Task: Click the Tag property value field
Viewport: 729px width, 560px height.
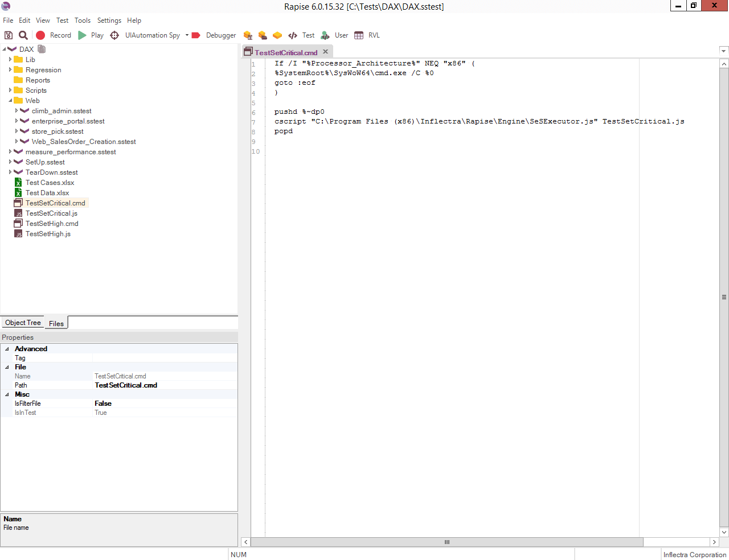Action: tap(165, 358)
